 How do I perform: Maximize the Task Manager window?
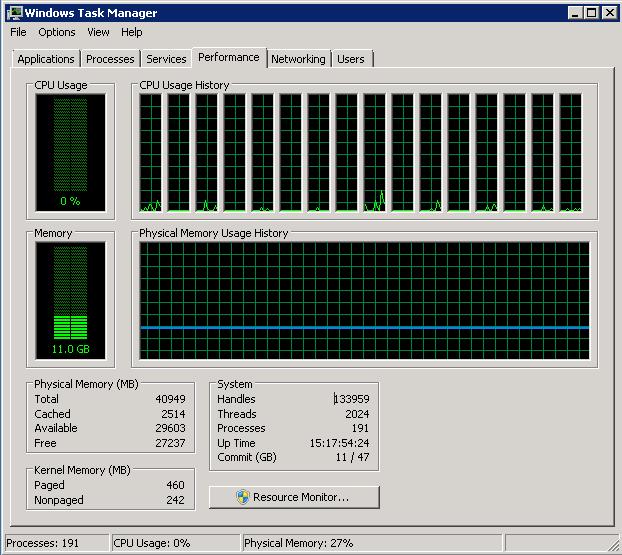point(591,13)
